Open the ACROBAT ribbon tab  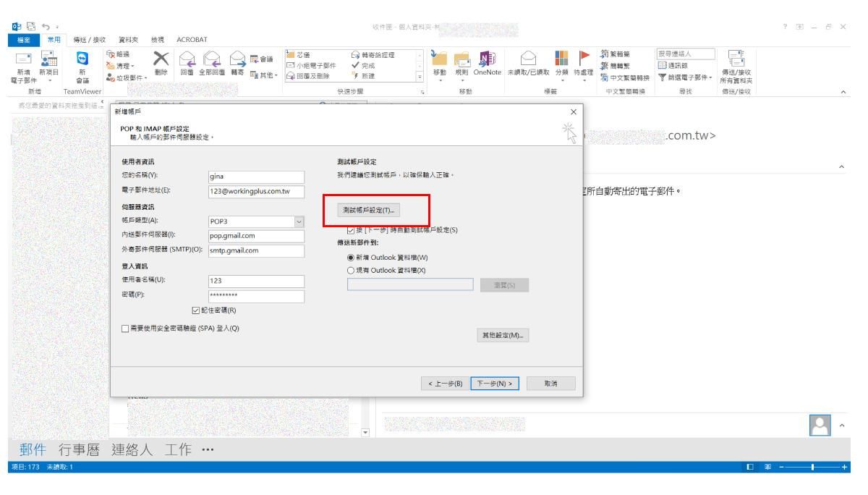point(192,38)
